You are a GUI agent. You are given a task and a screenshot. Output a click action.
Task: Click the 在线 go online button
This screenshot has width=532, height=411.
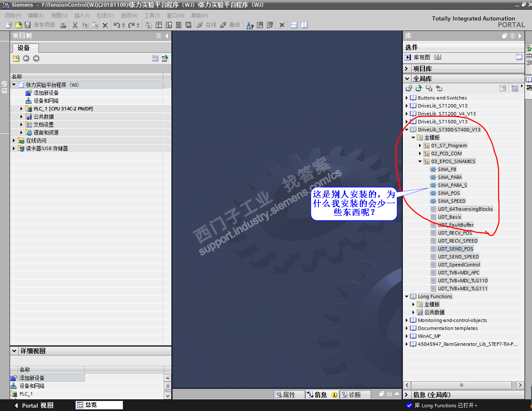click(206, 25)
